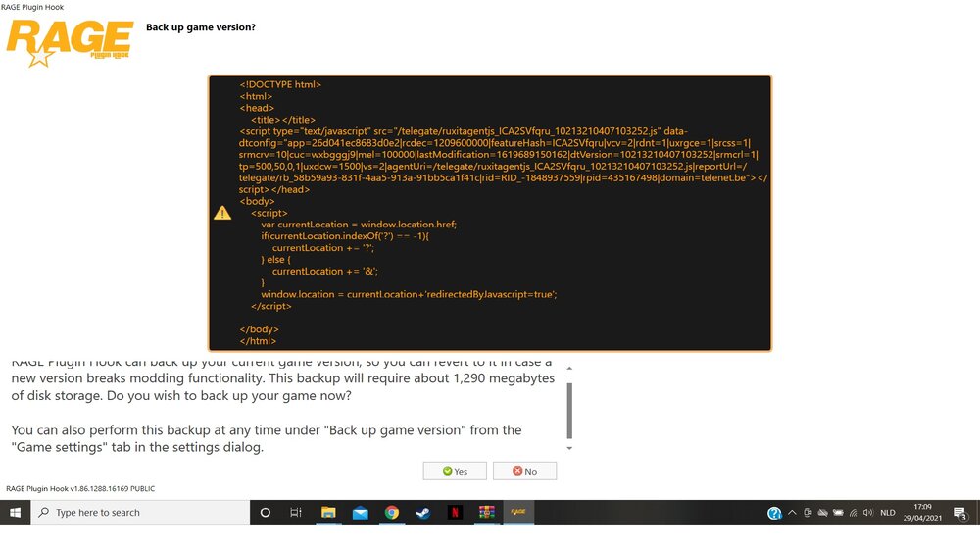Open the Action Center notifications
980x551 pixels.
[x=960, y=513]
